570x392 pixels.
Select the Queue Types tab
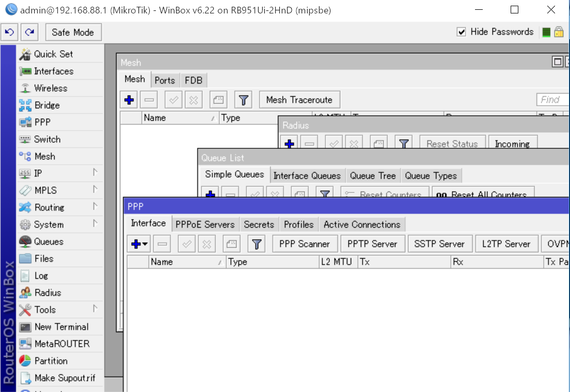click(x=431, y=176)
